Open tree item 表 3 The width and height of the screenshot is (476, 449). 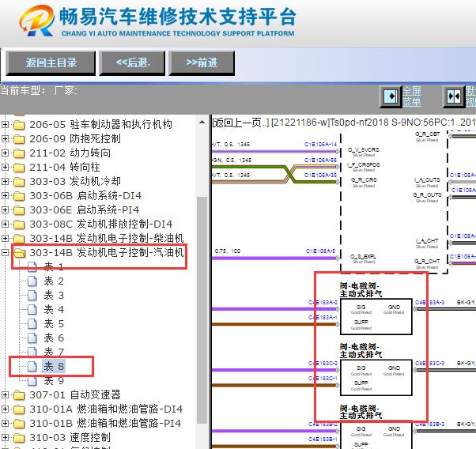(54, 296)
